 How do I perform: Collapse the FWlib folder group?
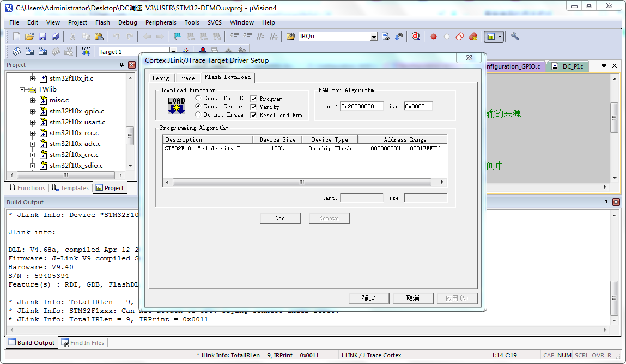click(x=22, y=89)
